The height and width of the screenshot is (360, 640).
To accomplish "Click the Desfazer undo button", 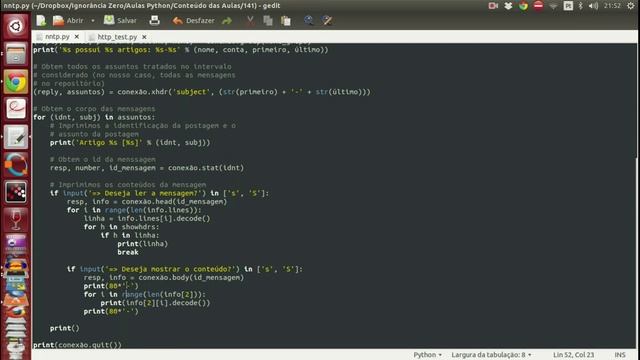I will click(x=193, y=20).
